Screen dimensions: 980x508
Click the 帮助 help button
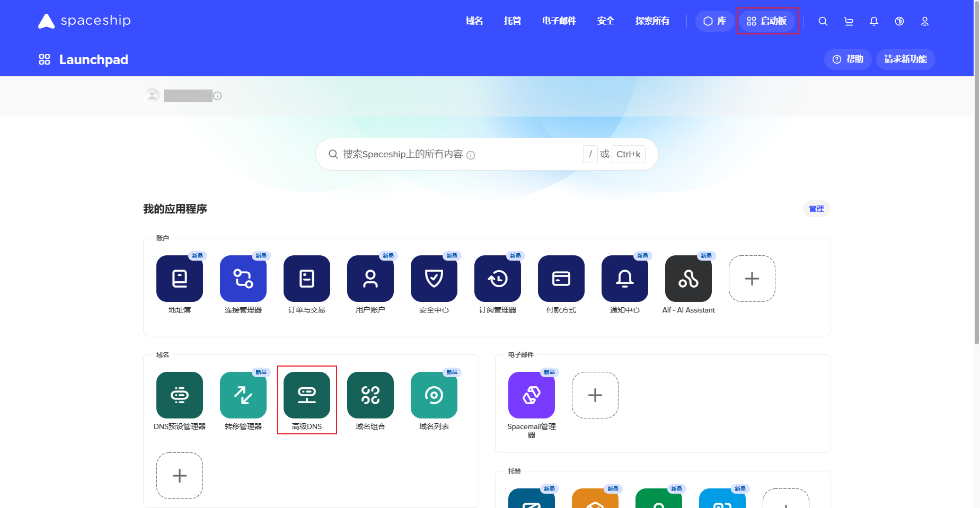[x=848, y=59]
